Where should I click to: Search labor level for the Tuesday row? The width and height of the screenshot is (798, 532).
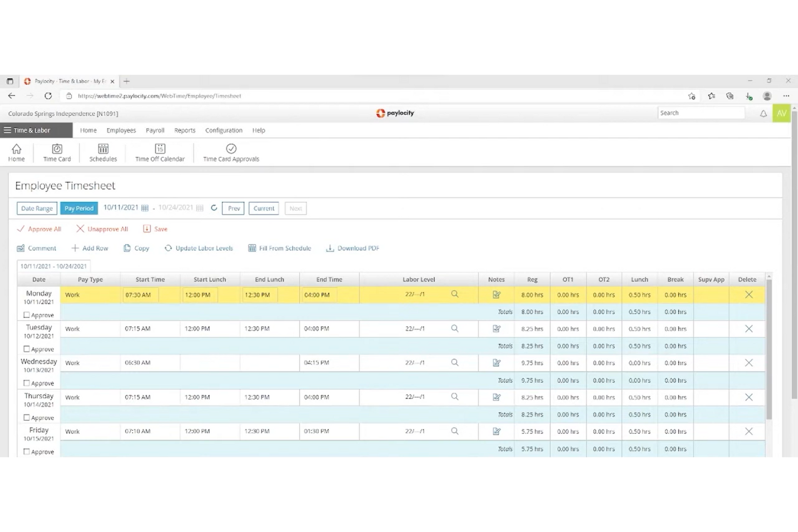point(455,328)
